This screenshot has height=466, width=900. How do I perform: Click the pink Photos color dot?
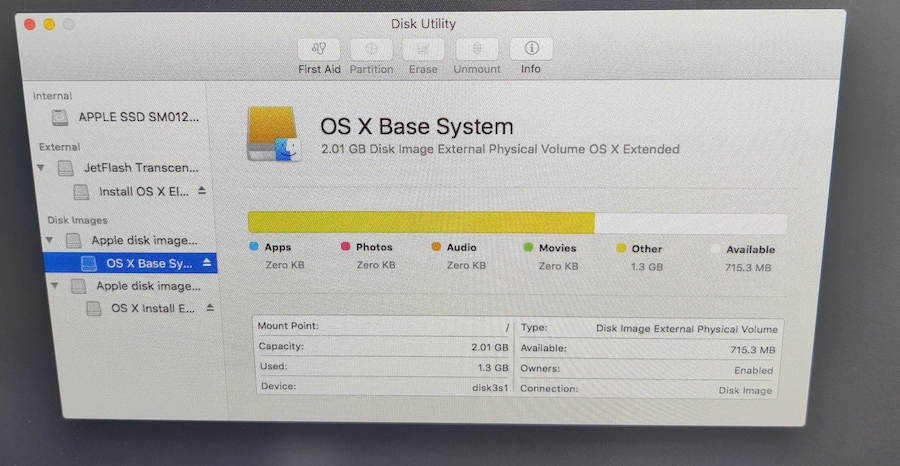point(345,247)
